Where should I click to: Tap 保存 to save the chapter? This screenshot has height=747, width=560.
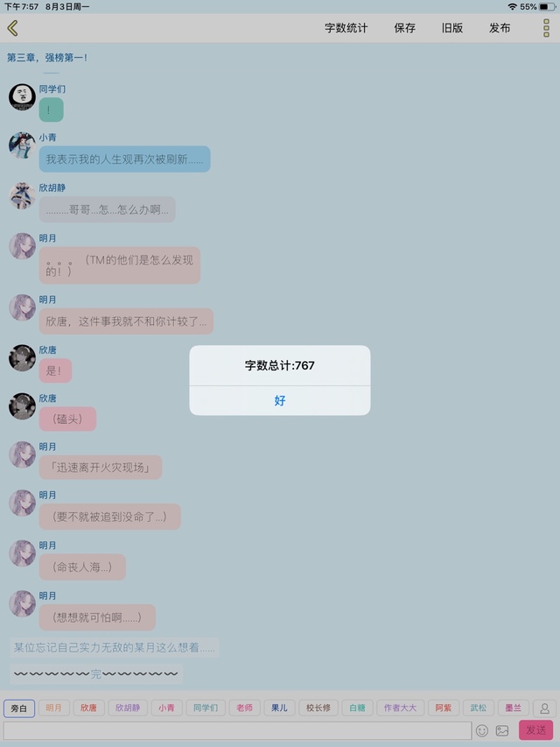(405, 28)
